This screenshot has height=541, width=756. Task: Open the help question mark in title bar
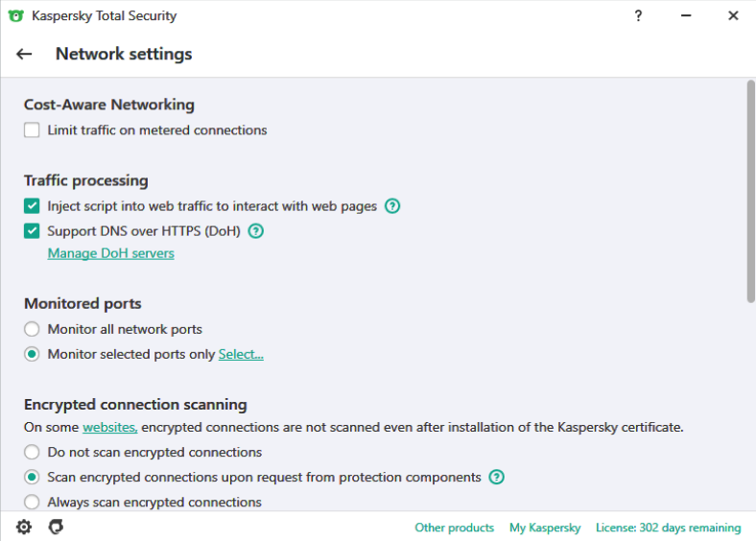click(x=638, y=16)
